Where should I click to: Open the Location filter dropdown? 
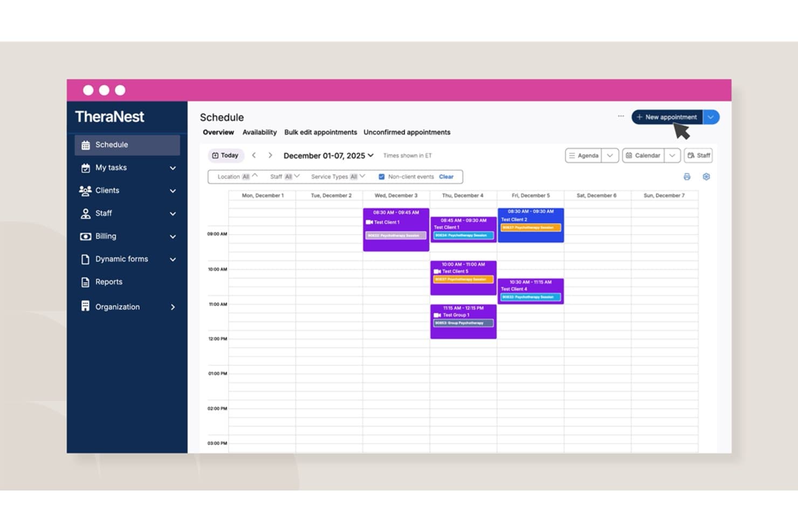[x=237, y=177]
